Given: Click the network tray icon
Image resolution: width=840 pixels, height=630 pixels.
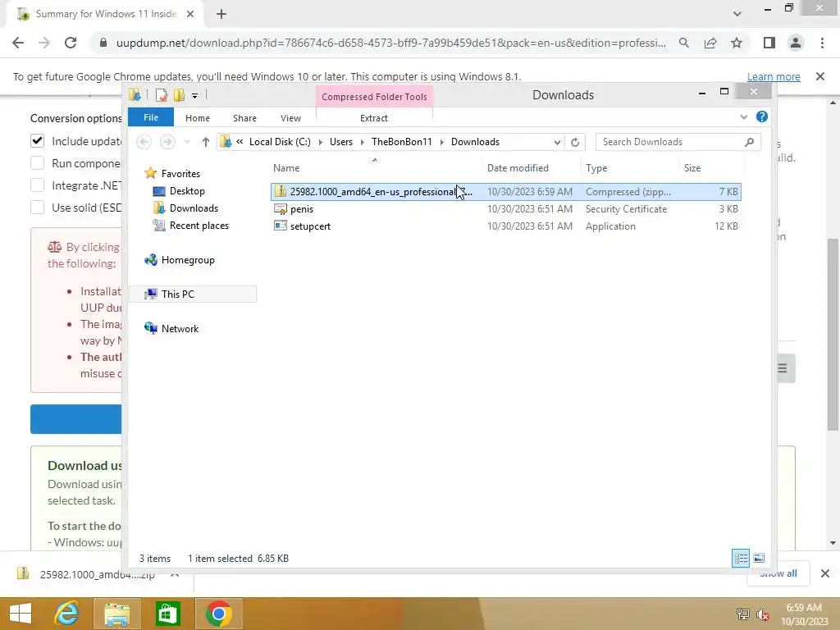Looking at the screenshot, I should (742, 614).
